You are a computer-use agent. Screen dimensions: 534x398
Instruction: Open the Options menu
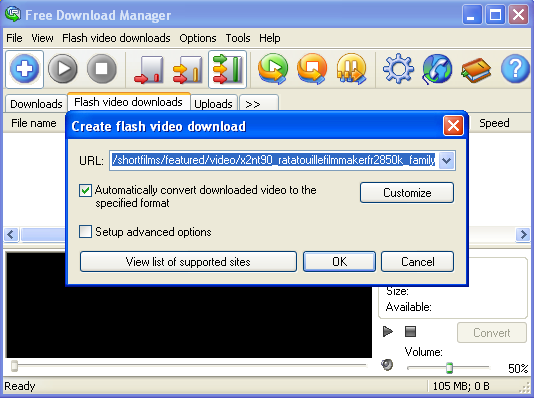tap(198, 38)
